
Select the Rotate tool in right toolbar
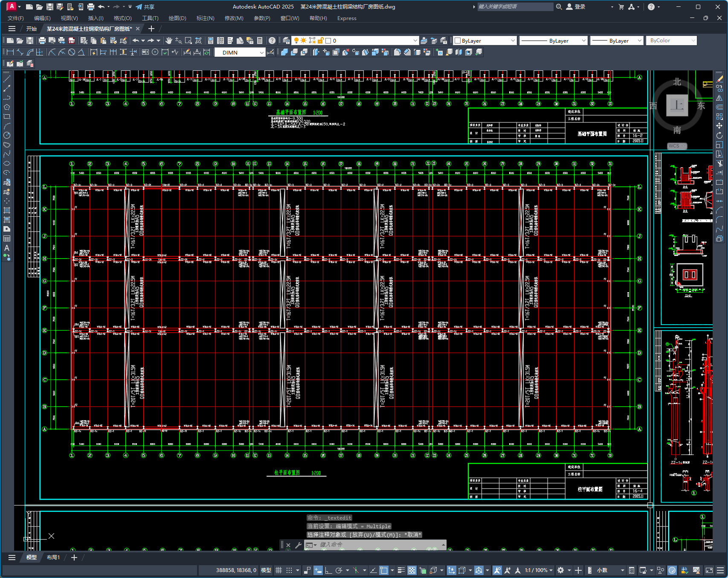[719, 135]
